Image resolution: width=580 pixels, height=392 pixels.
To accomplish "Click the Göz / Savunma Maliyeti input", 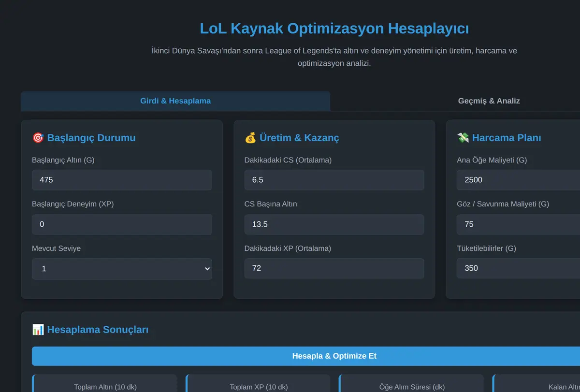I will tap(518, 224).
